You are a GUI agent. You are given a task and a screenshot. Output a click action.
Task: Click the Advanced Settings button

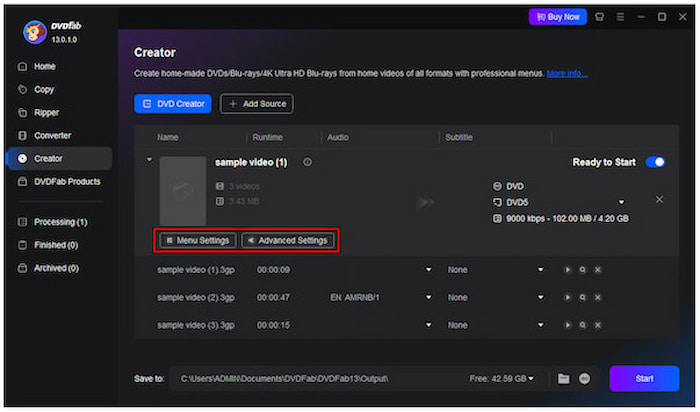click(287, 240)
